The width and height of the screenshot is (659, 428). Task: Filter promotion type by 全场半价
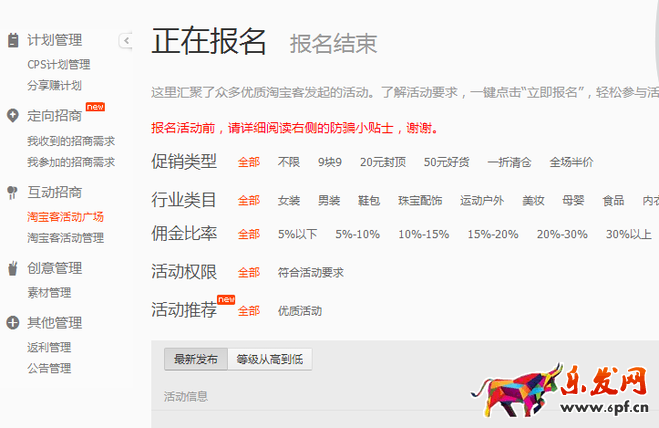click(x=571, y=162)
